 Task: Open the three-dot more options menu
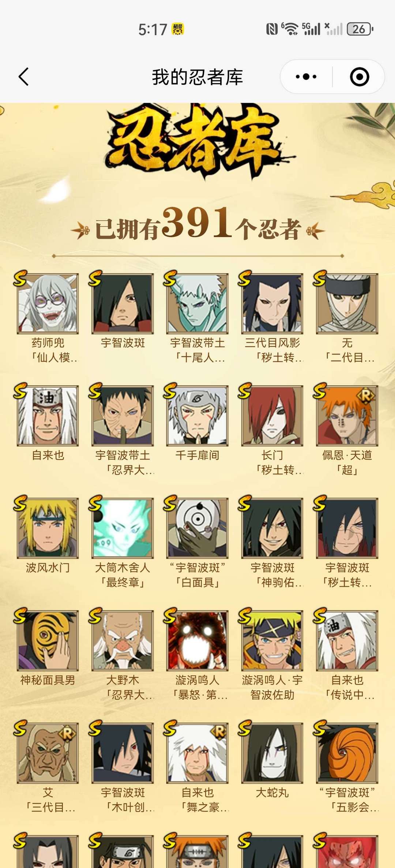tap(306, 77)
